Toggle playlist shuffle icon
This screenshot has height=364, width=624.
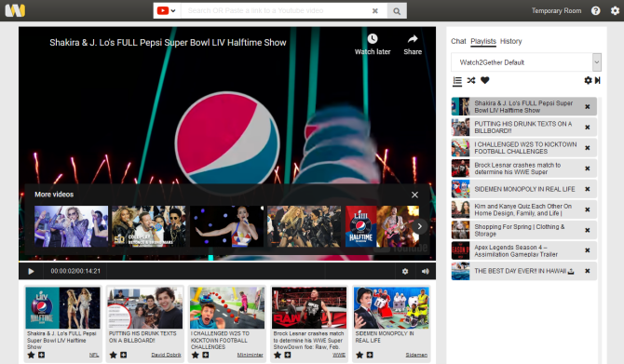point(471,80)
